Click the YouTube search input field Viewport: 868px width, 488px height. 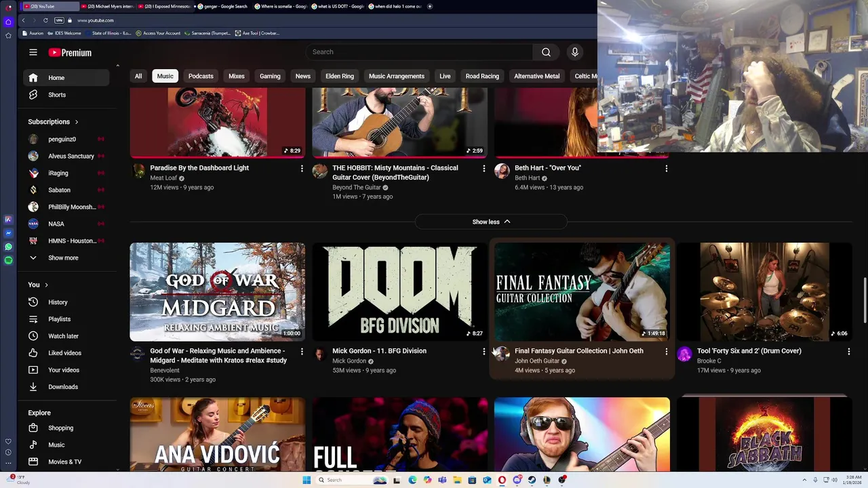coord(419,52)
